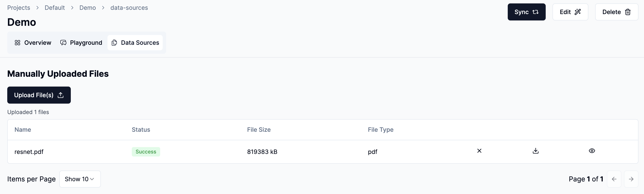Click the Playground chat icon
644x194 pixels.
tap(63, 42)
